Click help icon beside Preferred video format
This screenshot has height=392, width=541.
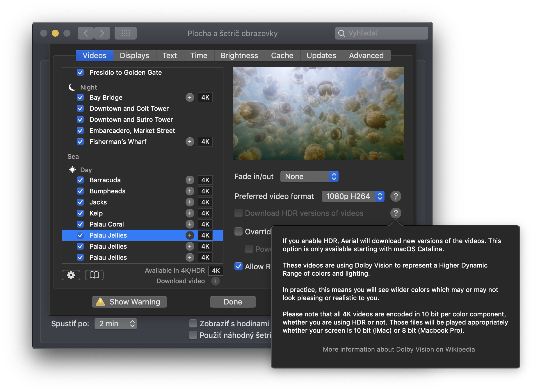coord(396,196)
